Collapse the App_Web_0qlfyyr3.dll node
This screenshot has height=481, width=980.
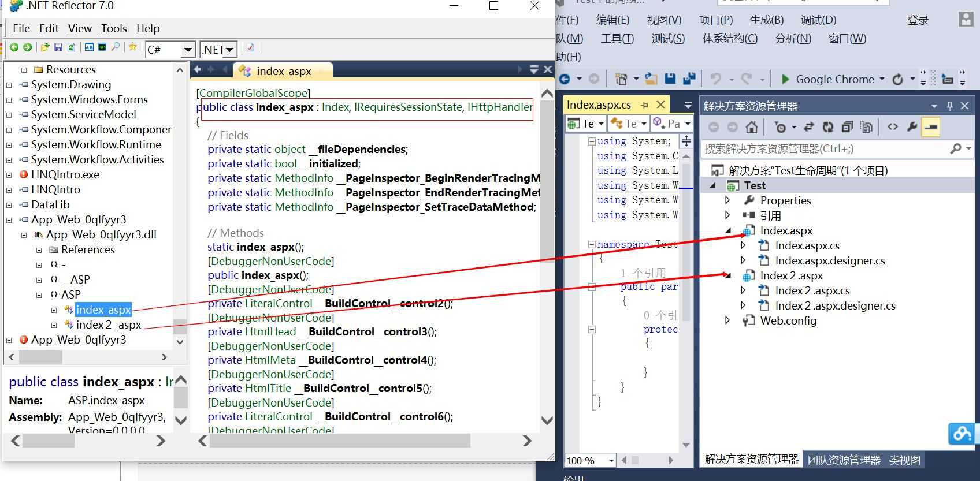pos(24,234)
